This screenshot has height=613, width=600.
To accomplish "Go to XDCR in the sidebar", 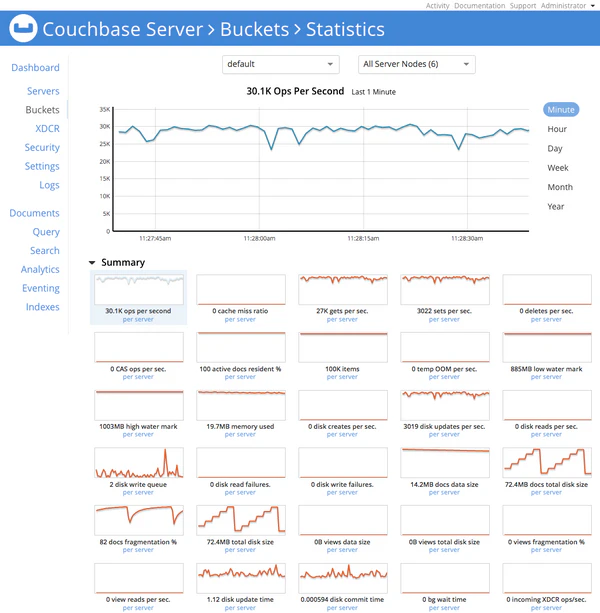I will tap(47, 129).
